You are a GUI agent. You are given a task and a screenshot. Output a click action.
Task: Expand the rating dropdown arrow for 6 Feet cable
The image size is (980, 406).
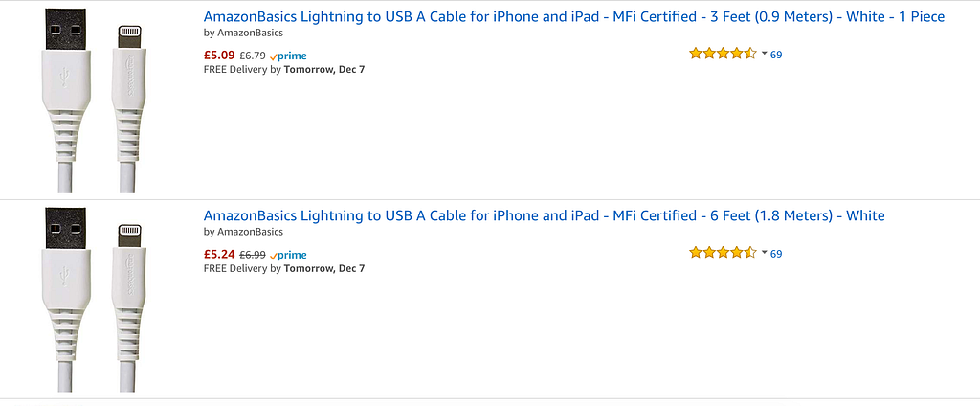point(764,254)
